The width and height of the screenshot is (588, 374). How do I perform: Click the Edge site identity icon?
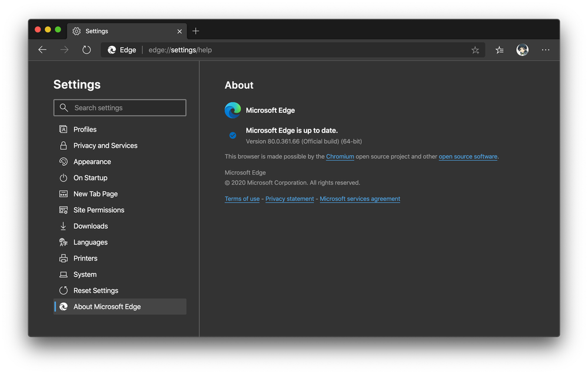112,50
